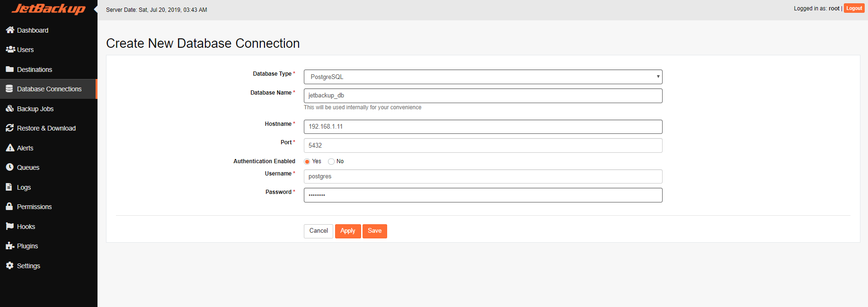Open the Plugins menu entry
This screenshot has width=868, height=307.
(49, 246)
